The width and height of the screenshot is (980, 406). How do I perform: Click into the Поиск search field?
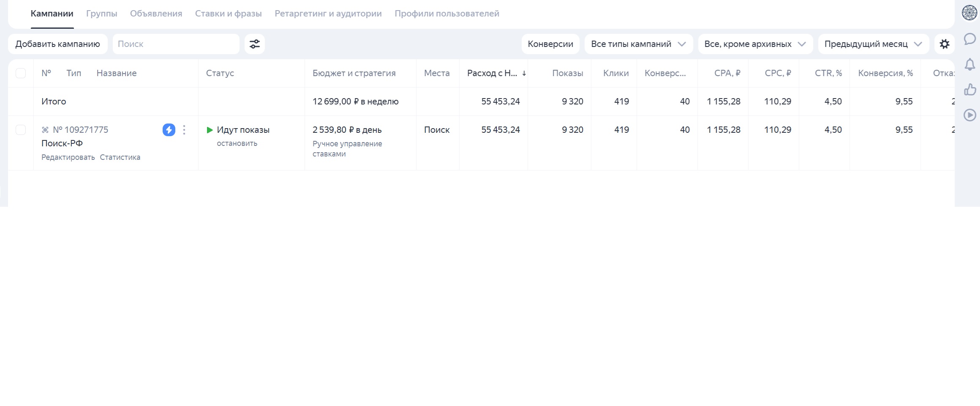(176, 44)
